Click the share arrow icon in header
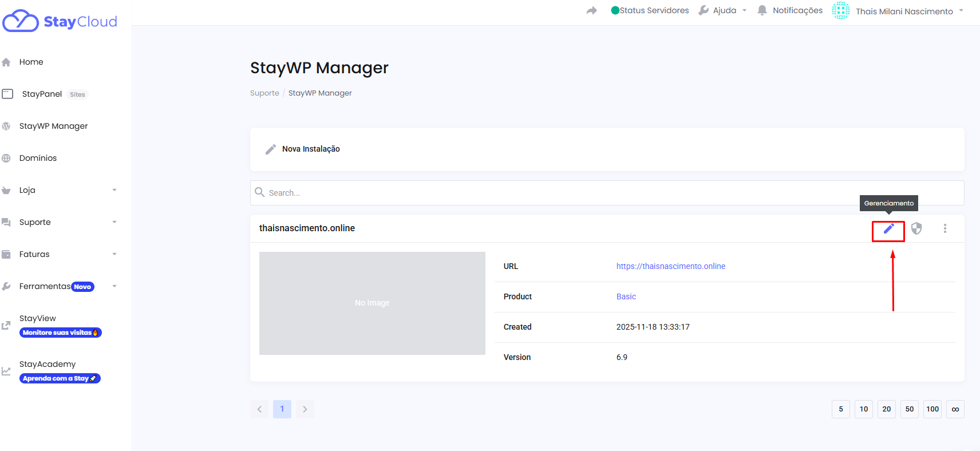This screenshot has height=451, width=980. click(592, 10)
